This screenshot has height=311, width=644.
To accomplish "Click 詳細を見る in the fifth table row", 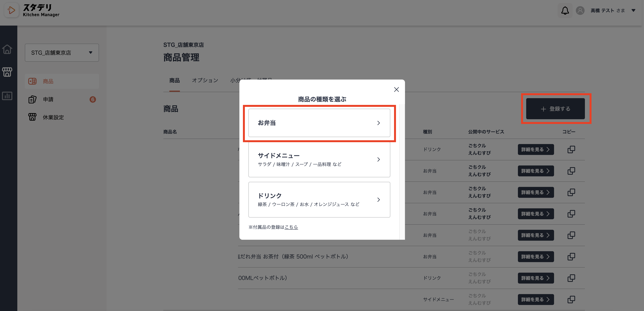I will coord(535,235).
